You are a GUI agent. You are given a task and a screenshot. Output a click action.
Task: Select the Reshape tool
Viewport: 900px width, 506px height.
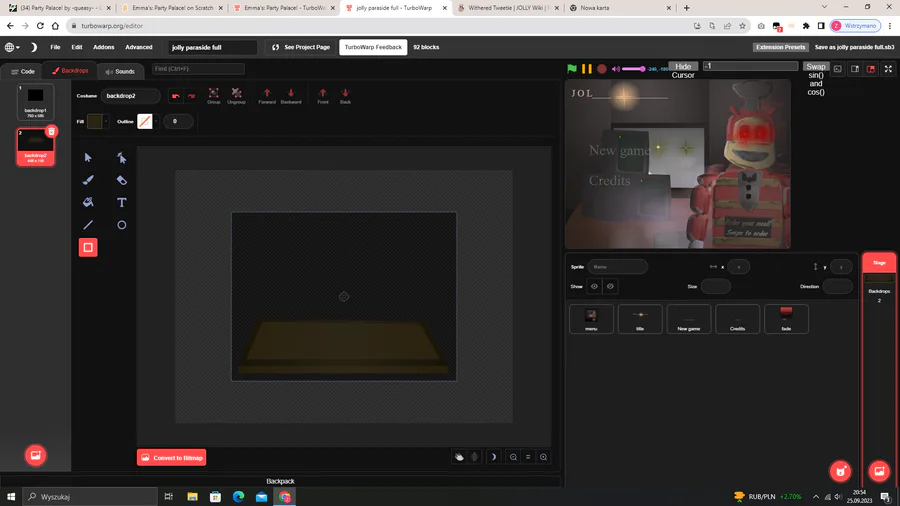coord(122,157)
